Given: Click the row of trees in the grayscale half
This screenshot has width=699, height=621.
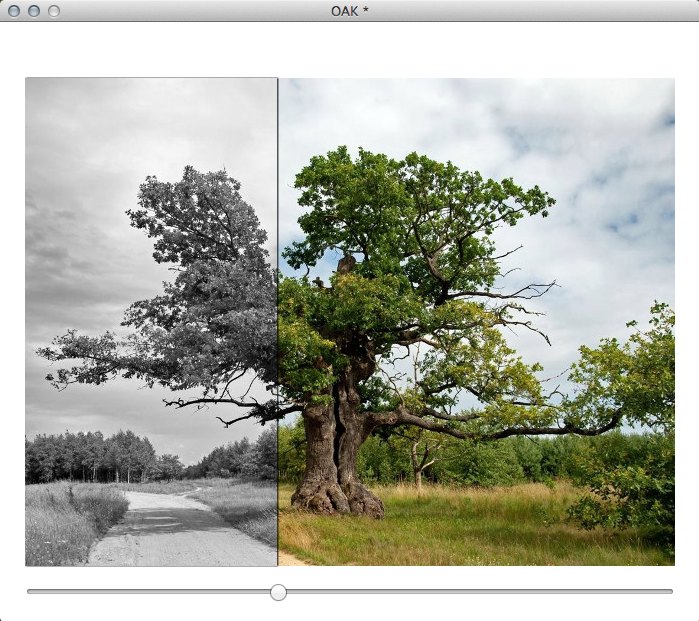Looking at the screenshot, I should [90, 458].
